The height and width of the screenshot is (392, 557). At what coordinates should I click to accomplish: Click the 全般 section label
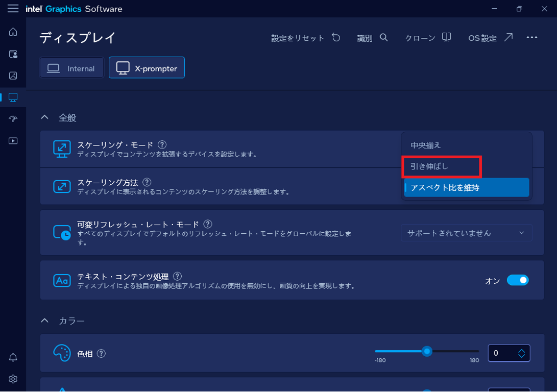67,118
